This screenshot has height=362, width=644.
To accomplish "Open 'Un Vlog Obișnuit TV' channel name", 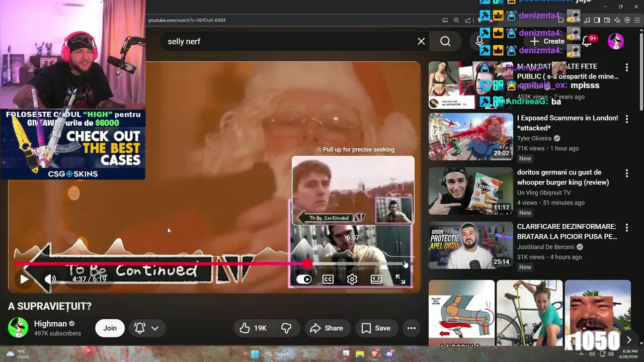I will click(x=544, y=193).
